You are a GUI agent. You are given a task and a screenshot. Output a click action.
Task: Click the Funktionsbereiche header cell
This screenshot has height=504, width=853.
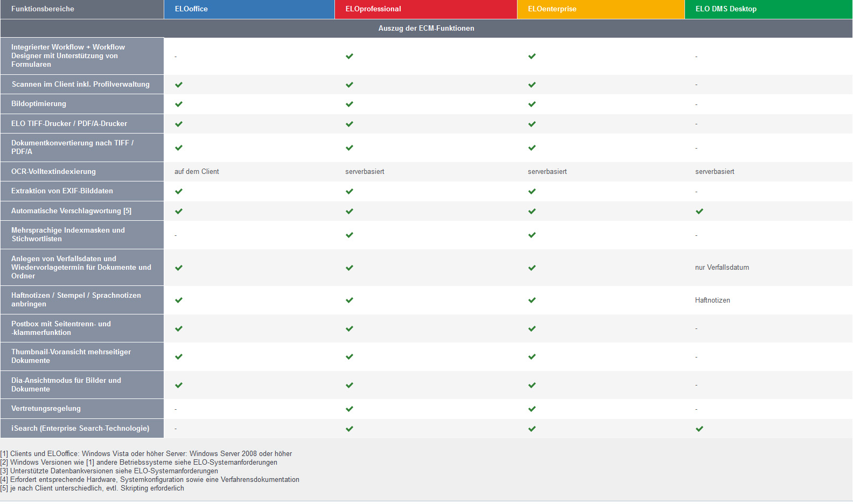(x=43, y=9)
